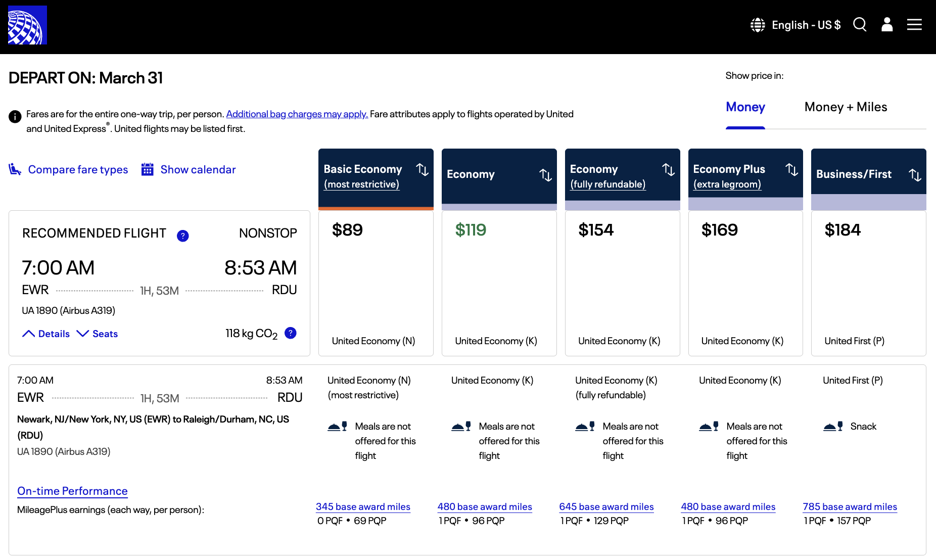Open Recommended Flight help icon
This screenshot has width=936, height=560.
click(x=183, y=236)
